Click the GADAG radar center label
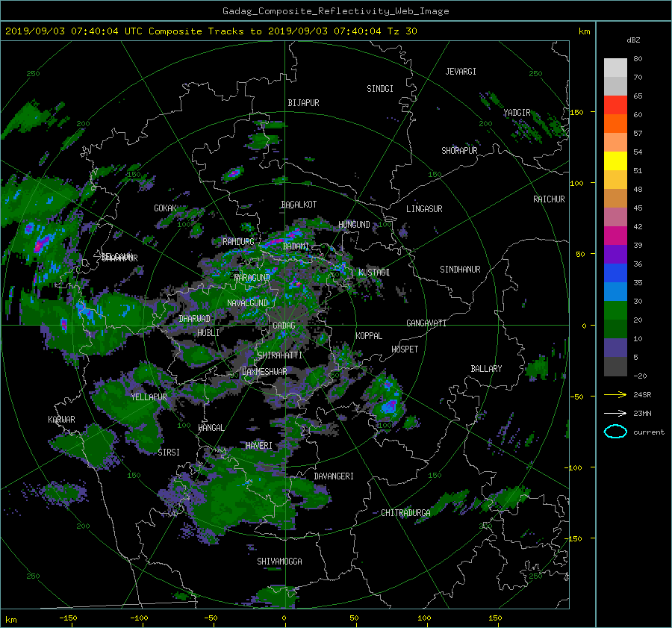The width and height of the screenshot is (672, 628). (284, 326)
